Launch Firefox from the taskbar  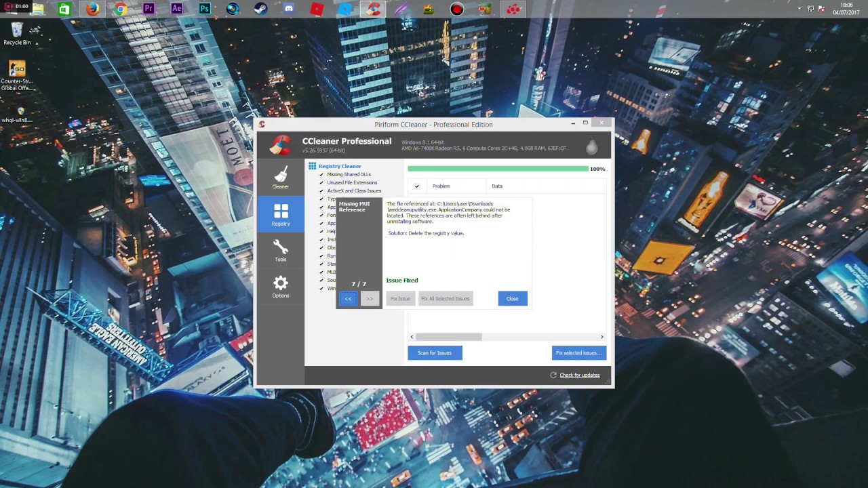click(92, 9)
